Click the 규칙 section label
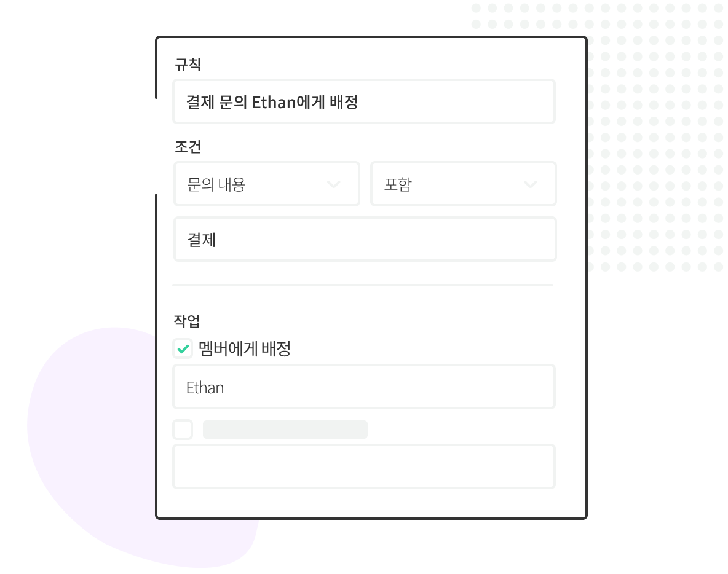The height and width of the screenshot is (574, 728). coord(188,65)
